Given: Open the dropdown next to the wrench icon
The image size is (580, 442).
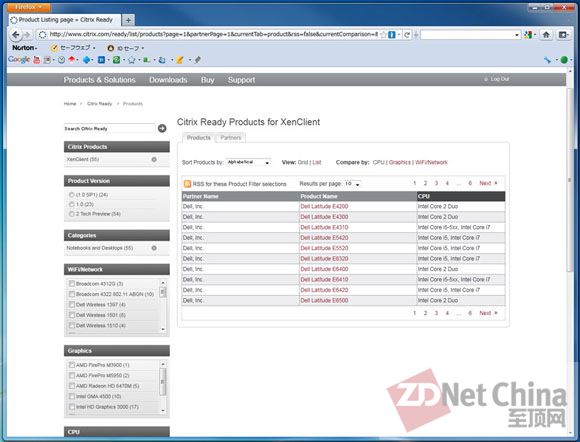Looking at the screenshot, I should [x=556, y=60].
